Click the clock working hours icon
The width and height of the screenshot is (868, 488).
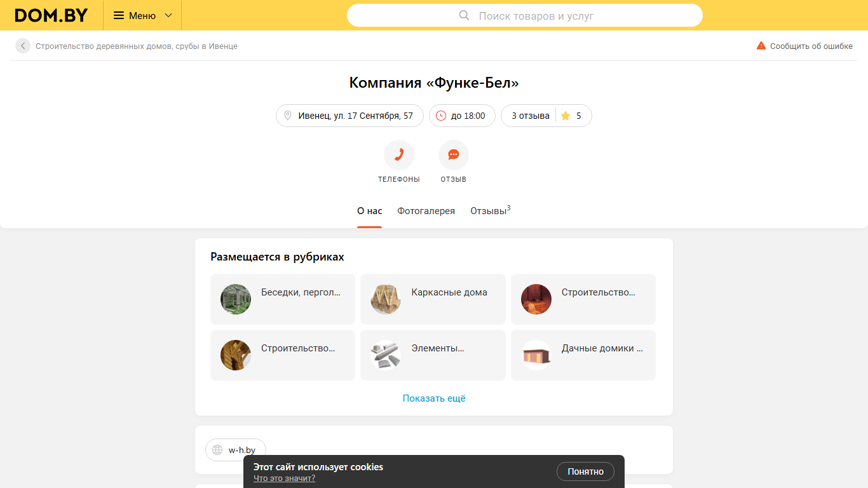(441, 116)
